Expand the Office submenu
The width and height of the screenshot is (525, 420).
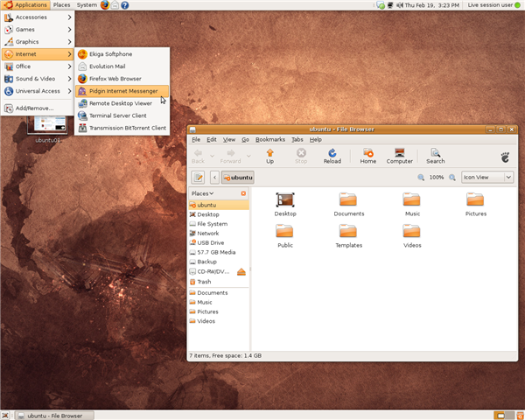38,66
